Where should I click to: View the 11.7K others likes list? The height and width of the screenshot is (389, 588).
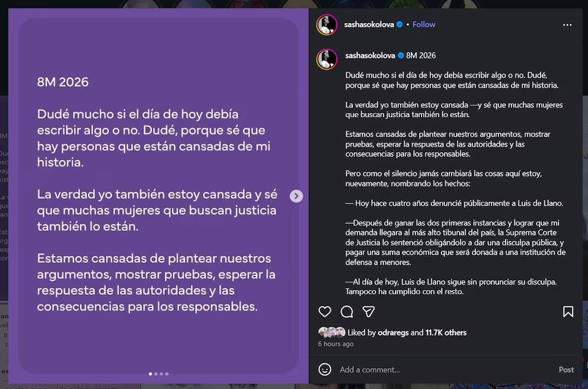pos(446,332)
